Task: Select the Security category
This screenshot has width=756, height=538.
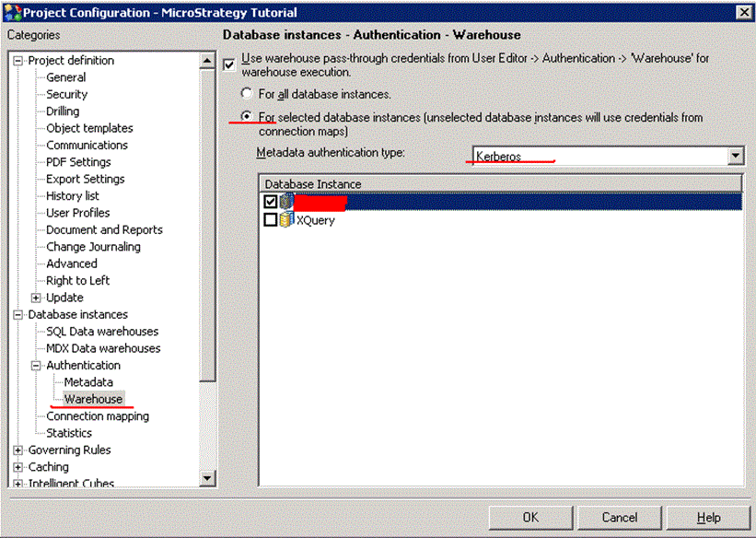Action: (x=67, y=94)
